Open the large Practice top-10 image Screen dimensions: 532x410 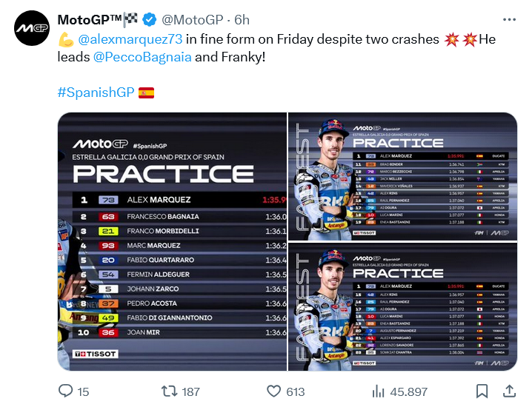click(x=172, y=241)
